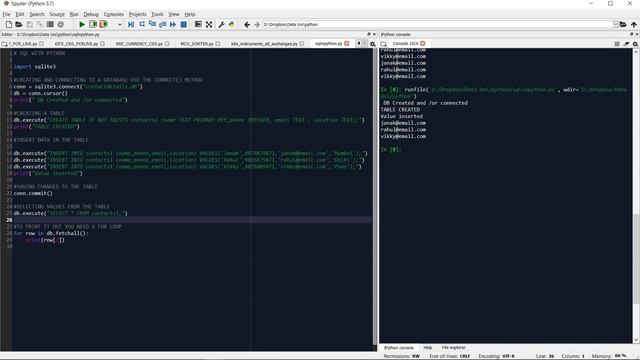This screenshot has height=360, width=640.
Task: Undock the IPython console pane
Action: pyautogui.click(x=631, y=34)
